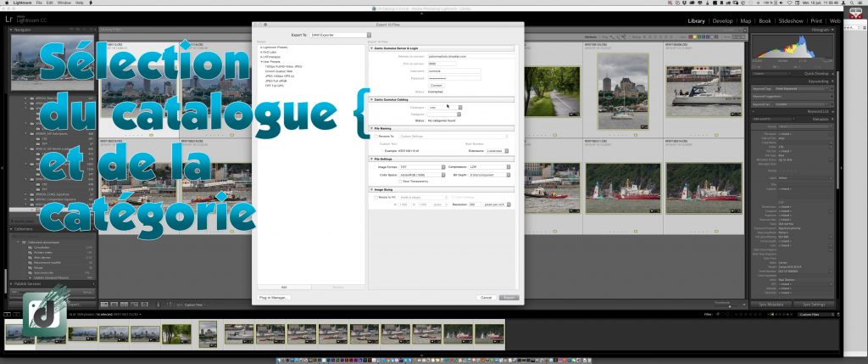
Task: Open the Extensions case dropdown
Action: (x=497, y=151)
